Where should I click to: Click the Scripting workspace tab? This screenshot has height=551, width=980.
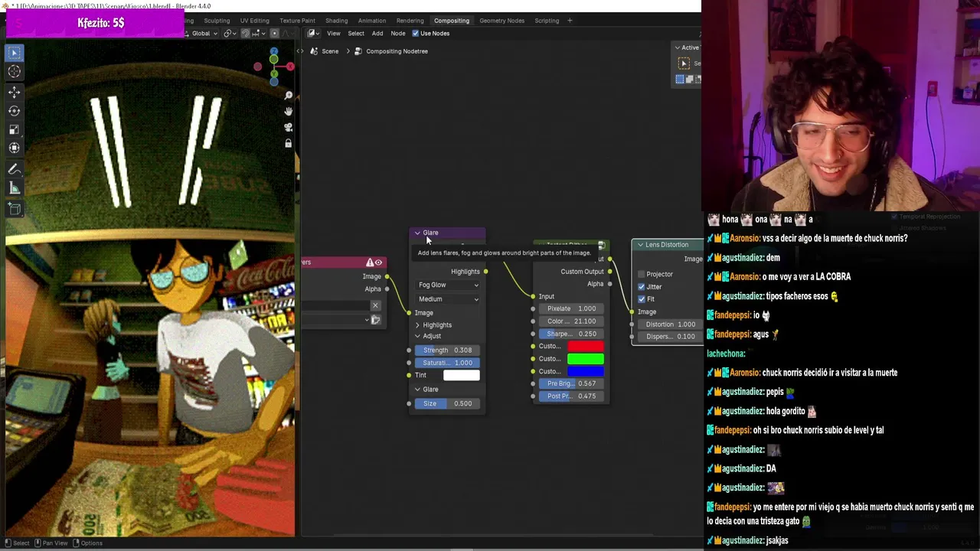point(547,21)
